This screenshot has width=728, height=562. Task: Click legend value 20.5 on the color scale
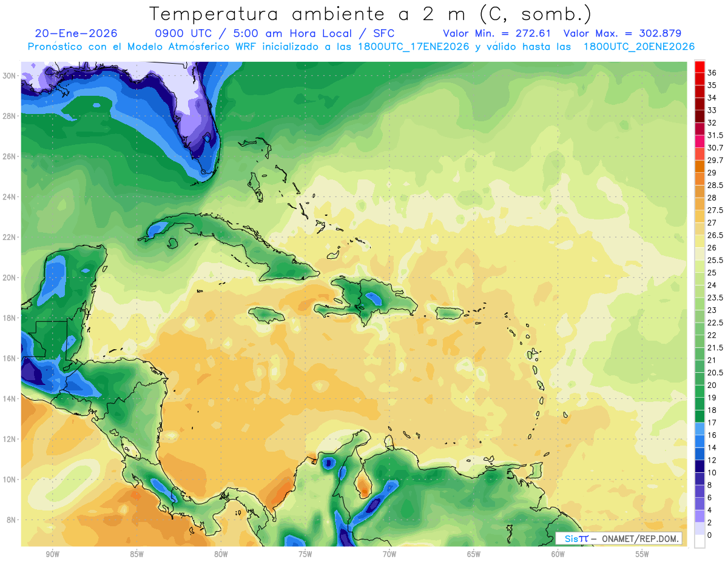(x=715, y=373)
